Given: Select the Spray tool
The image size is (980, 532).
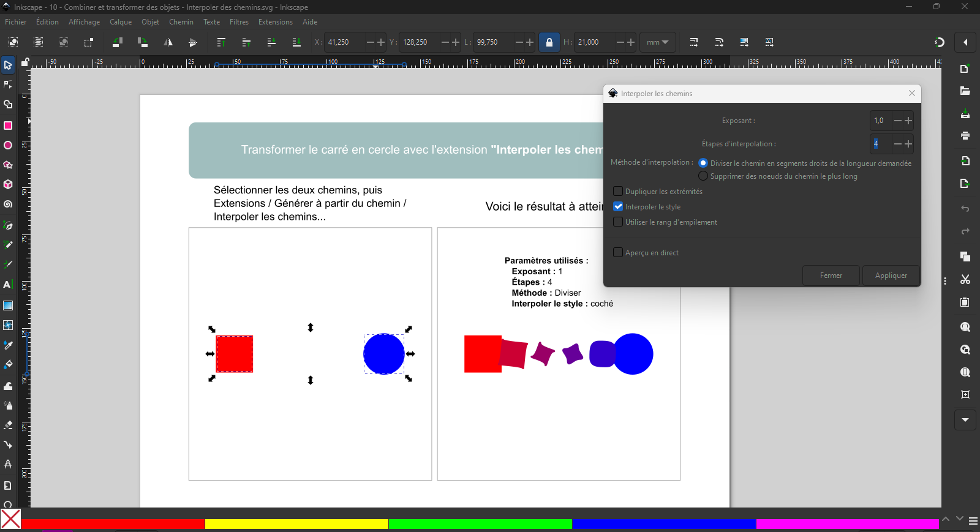Looking at the screenshot, I should (x=8, y=405).
